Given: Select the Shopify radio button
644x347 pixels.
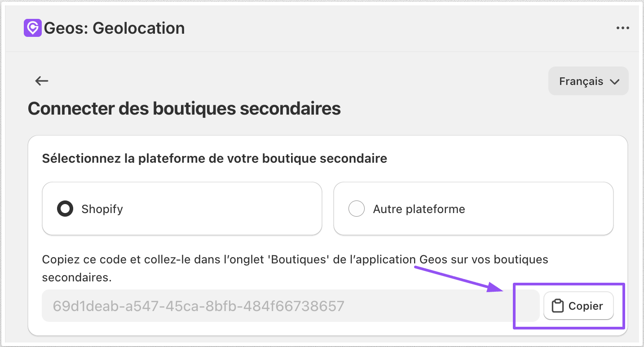Looking at the screenshot, I should 65,209.
